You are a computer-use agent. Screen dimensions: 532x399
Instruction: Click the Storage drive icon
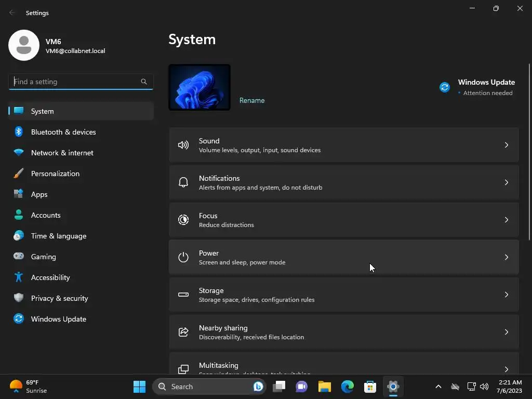(183, 295)
